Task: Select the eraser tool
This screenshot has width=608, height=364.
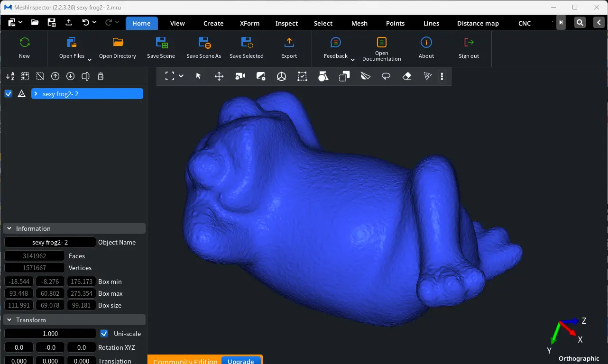Action: pos(407,76)
